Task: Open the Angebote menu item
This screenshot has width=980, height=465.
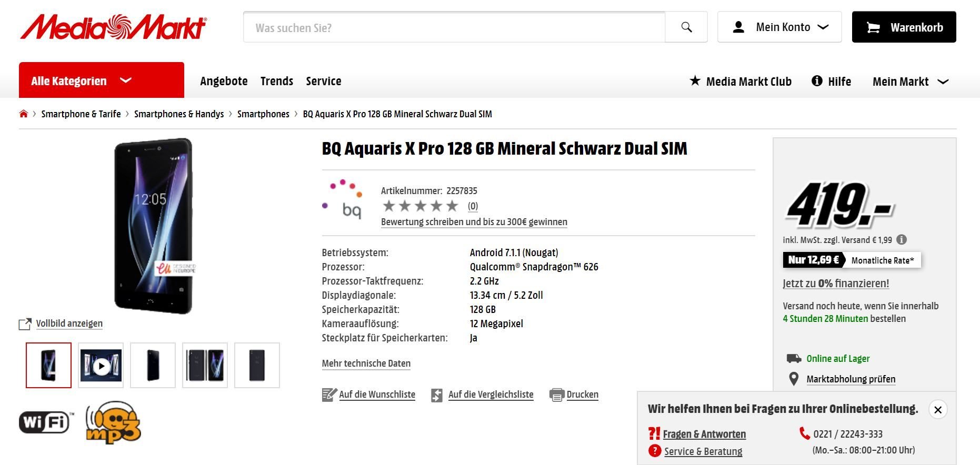Action: [x=224, y=81]
